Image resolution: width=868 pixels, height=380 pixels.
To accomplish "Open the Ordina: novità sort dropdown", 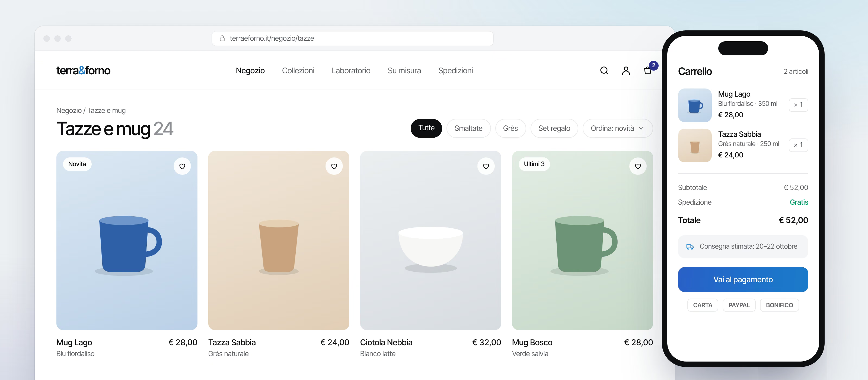I will pos(618,128).
